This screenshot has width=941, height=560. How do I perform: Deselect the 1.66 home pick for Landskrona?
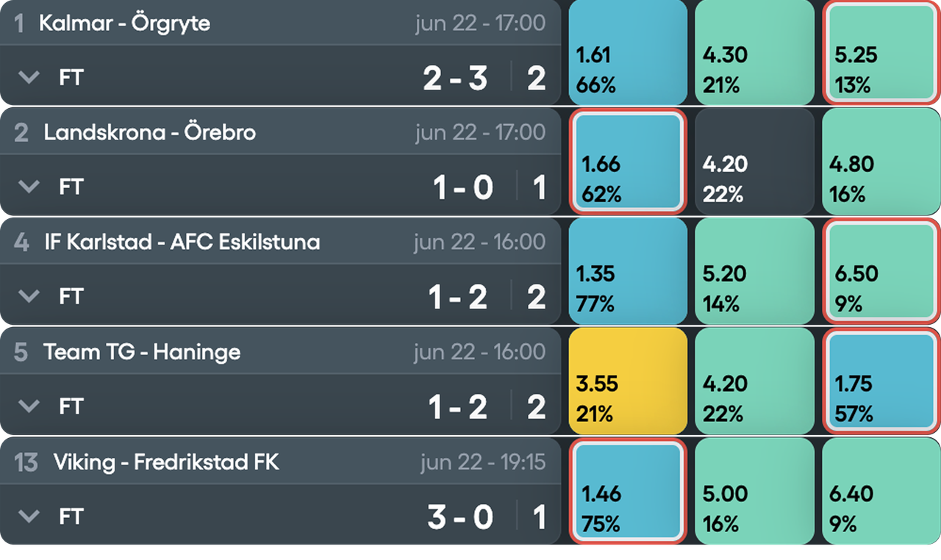tap(628, 161)
